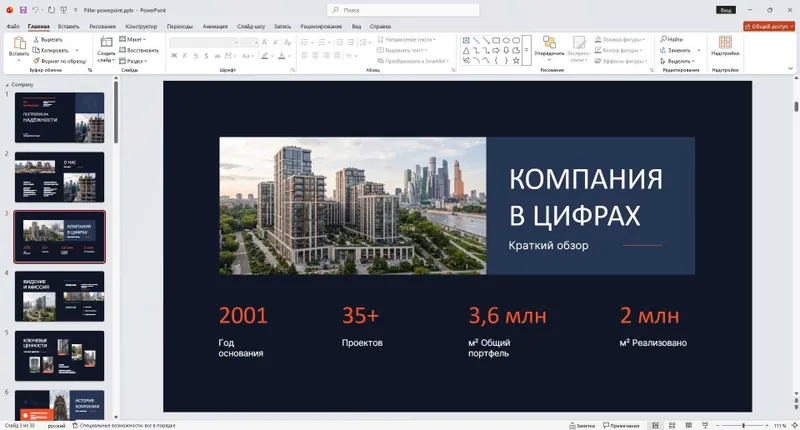The width and height of the screenshot is (800, 430).
Task: Select the star shape in the shapes gallery
Action: tap(516, 60)
